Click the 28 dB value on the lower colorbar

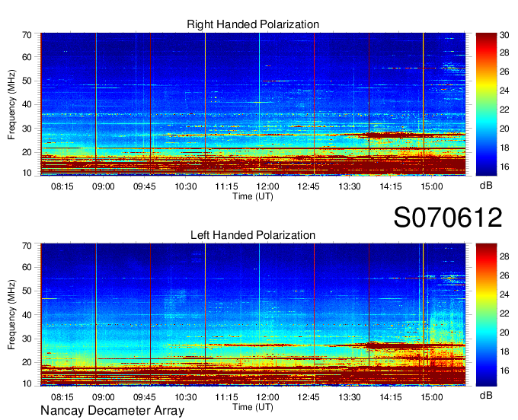click(x=504, y=256)
